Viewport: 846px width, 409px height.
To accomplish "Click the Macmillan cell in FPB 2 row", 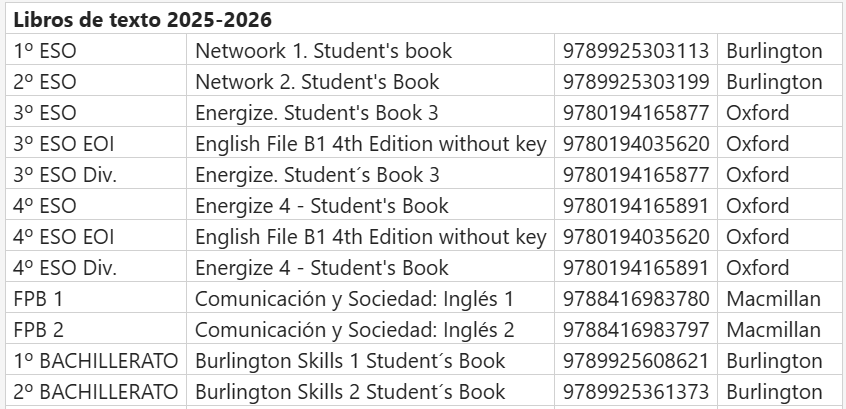I will point(773,330).
